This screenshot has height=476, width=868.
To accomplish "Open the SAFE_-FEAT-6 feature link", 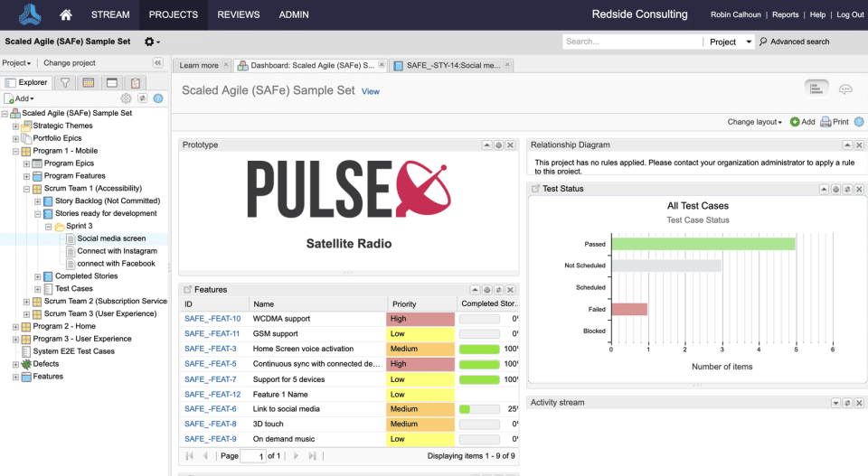I will tap(211, 408).
